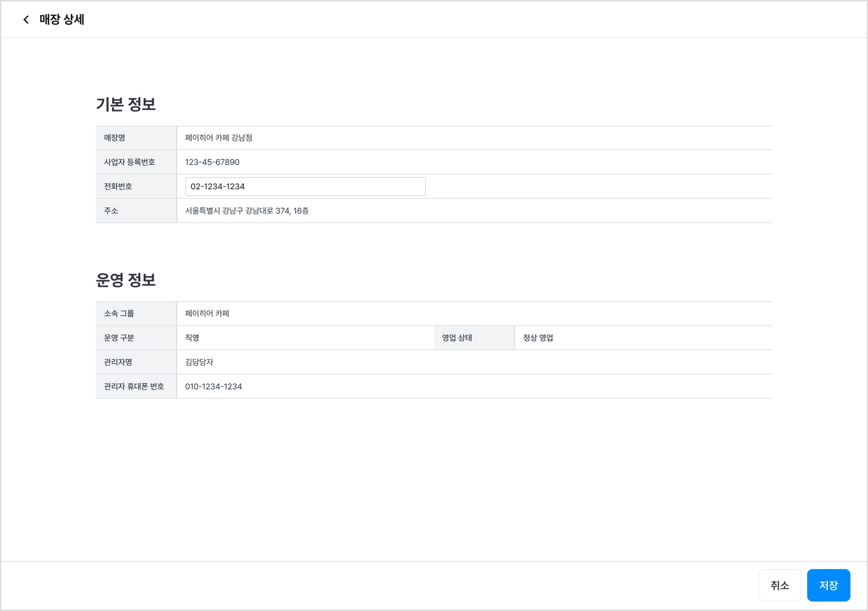
Task: Click the 관리자명 row label
Action: click(118, 362)
